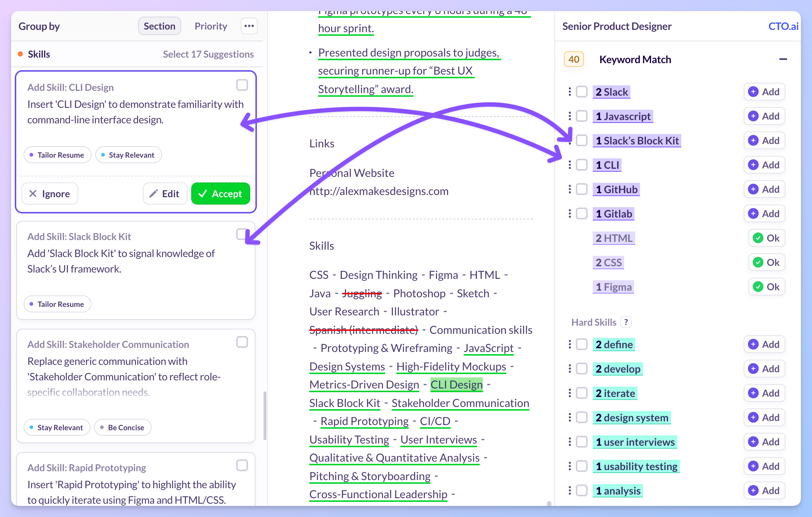Click Tailor Resume tag on Slack Block Kit card
This screenshot has height=517, width=812.
point(57,304)
